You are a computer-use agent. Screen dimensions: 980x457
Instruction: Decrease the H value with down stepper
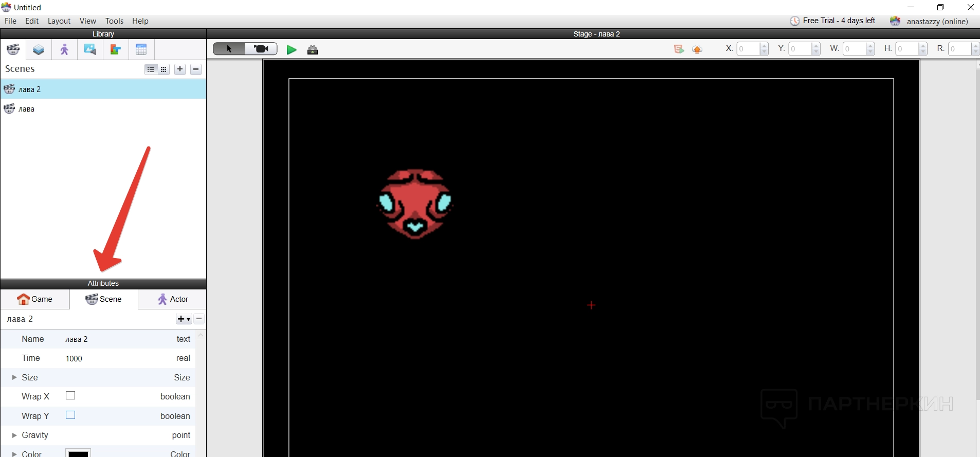coord(923,52)
